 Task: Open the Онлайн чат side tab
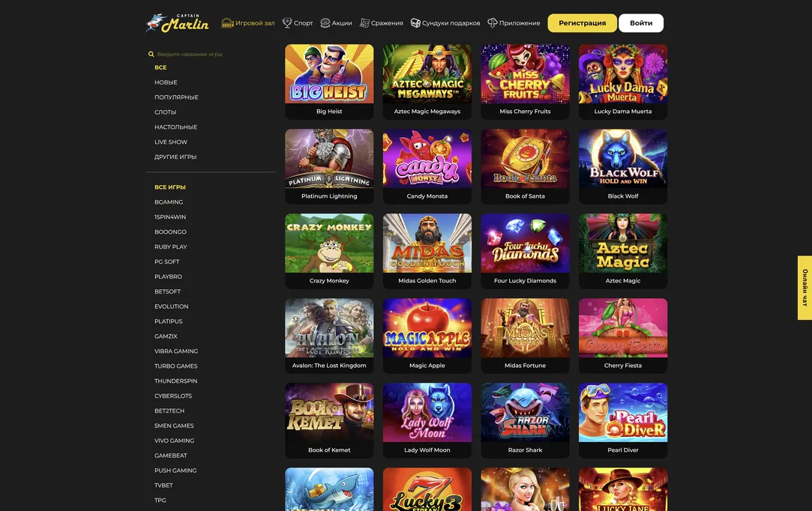pos(805,288)
